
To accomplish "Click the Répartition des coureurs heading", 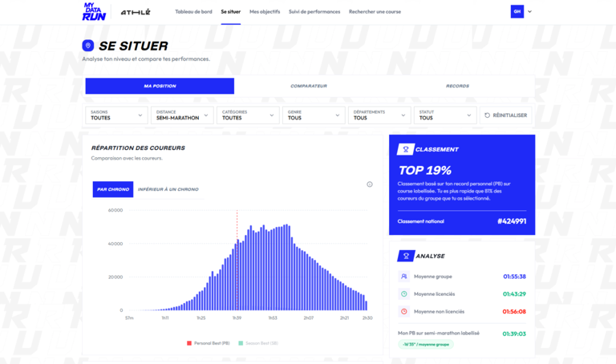I will 138,148.
